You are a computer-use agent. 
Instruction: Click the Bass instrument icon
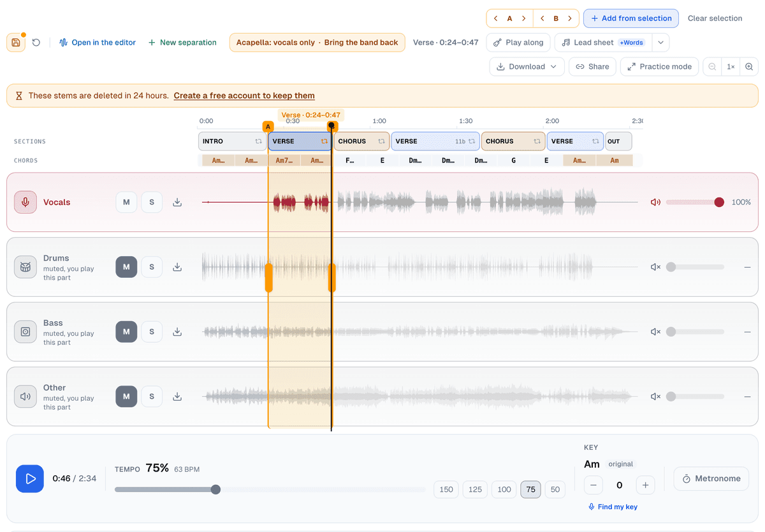[25, 331]
